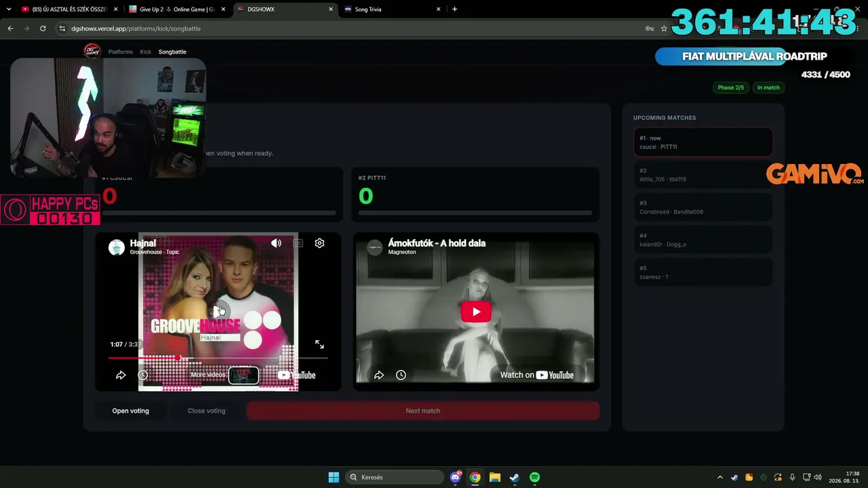Open YouTube logo on the Hajnal player

click(x=296, y=375)
